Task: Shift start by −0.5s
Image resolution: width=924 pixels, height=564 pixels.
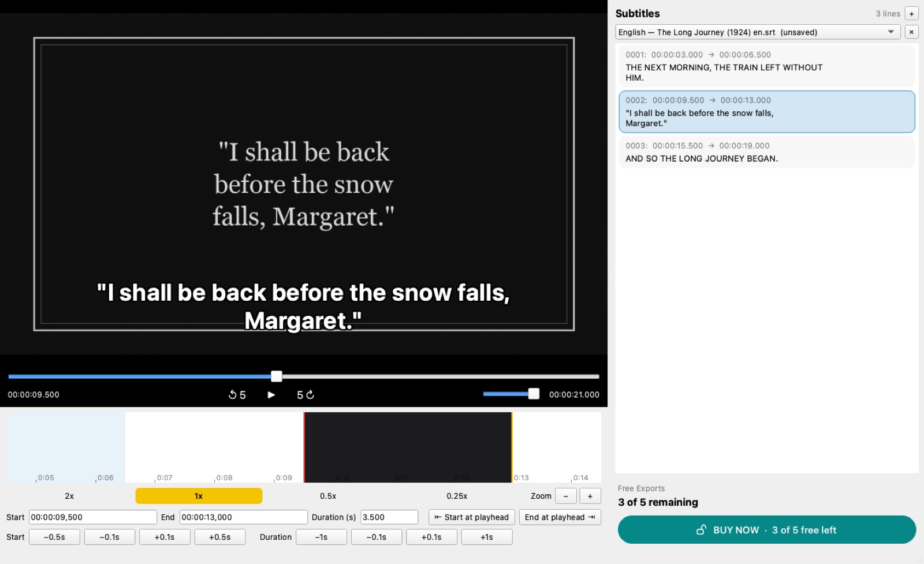Action: (54, 537)
